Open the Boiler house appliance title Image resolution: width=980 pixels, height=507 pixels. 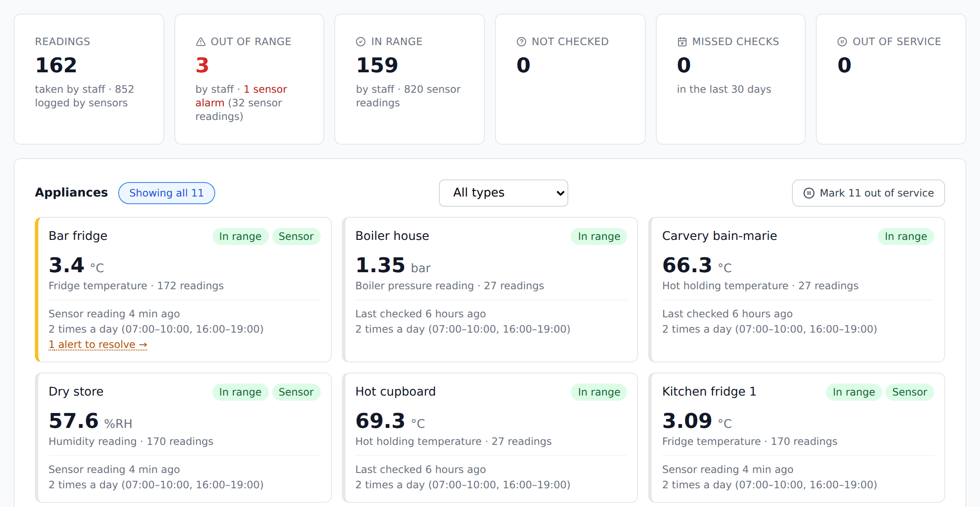pos(392,236)
